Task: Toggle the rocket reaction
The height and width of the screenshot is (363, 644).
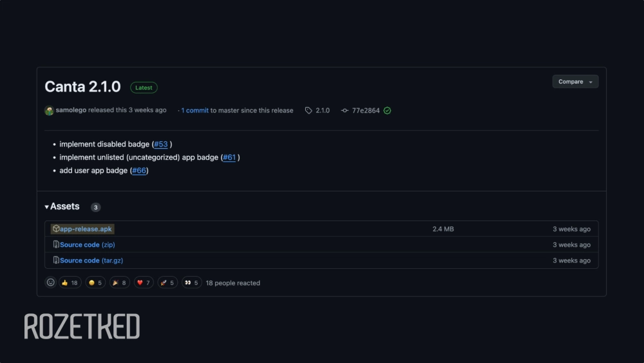Action: [x=167, y=283]
